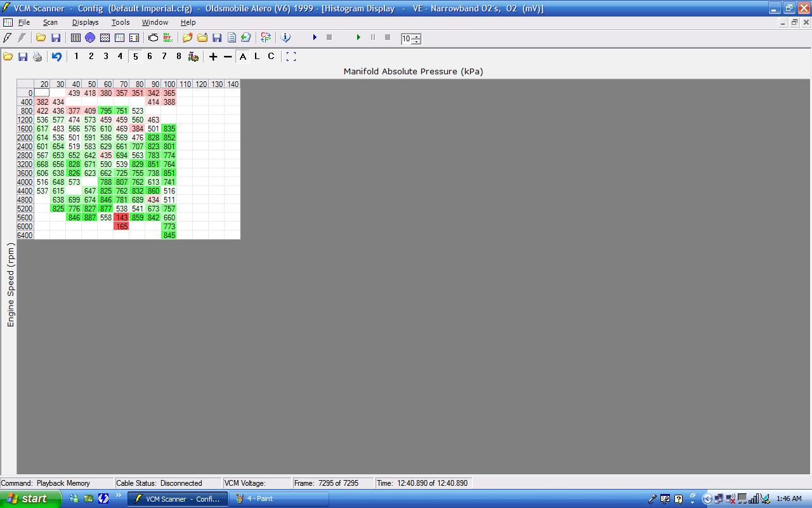Open the Displays menu
The height and width of the screenshot is (508, 812).
tap(85, 22)
